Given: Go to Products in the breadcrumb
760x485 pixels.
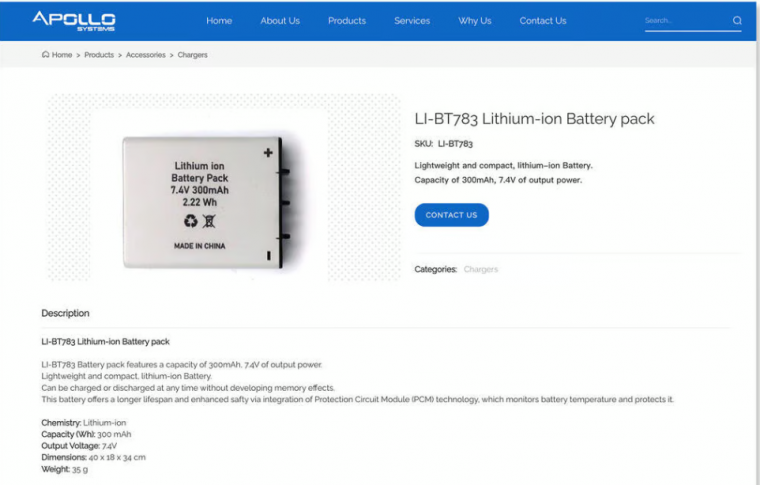Looking at the screenshot, I should (99, 55).
